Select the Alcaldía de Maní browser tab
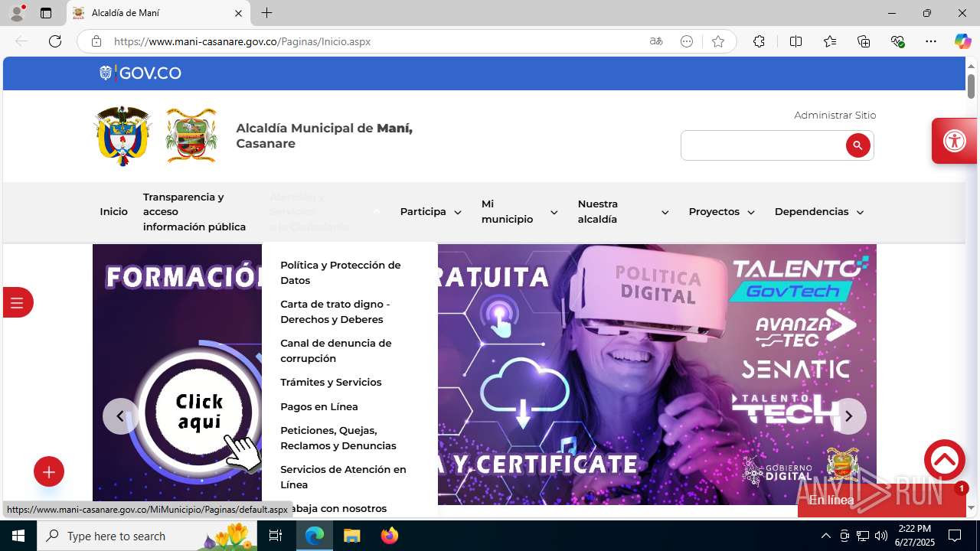The height and width of the screenshot is (551, 980). pos(158,13)
